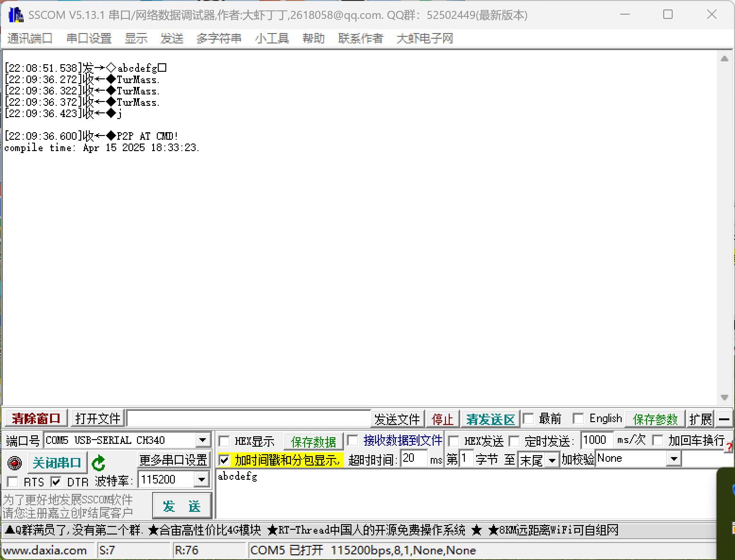Disable the 加时间戳和分包显示 option

[x=224, y=459]
